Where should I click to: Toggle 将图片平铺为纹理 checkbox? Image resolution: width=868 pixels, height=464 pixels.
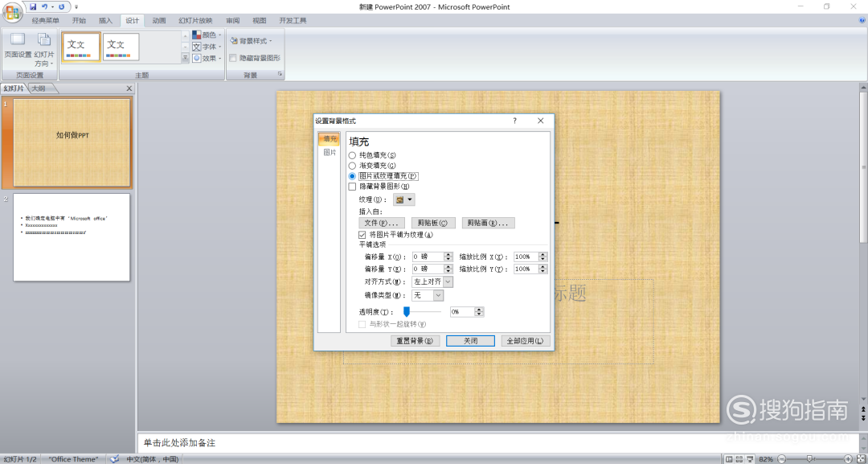[362, 235]
